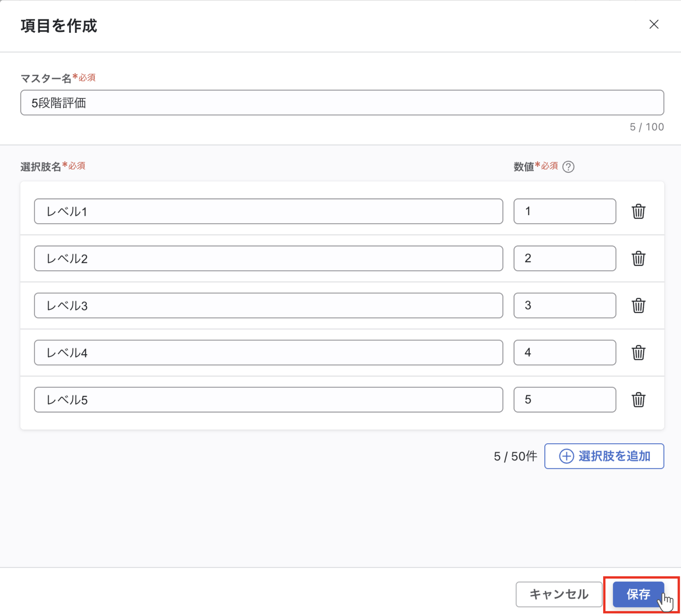Click the 5 / 50件 count text
681x616 pixels.
[515, 456]
